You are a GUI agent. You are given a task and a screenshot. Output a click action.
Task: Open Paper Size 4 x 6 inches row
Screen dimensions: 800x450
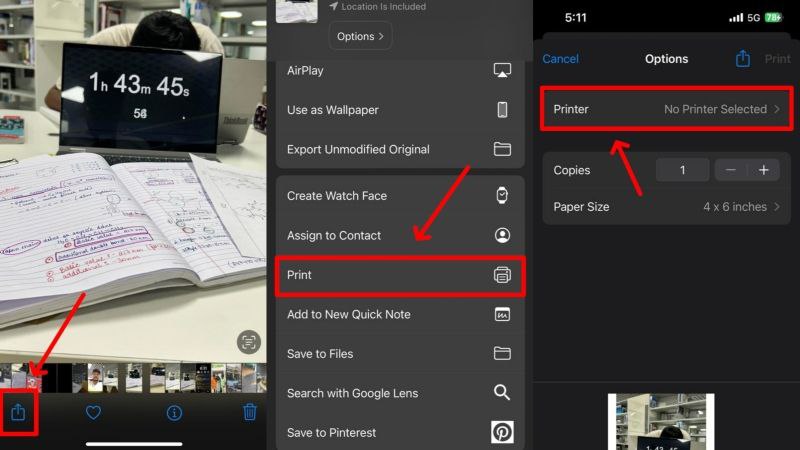pos(666,207)
